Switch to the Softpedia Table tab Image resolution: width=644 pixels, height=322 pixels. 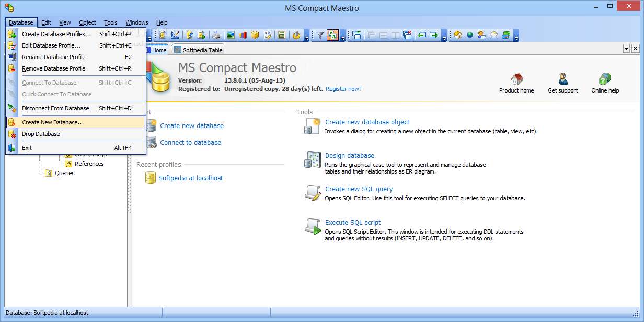(x=198, y=50)
